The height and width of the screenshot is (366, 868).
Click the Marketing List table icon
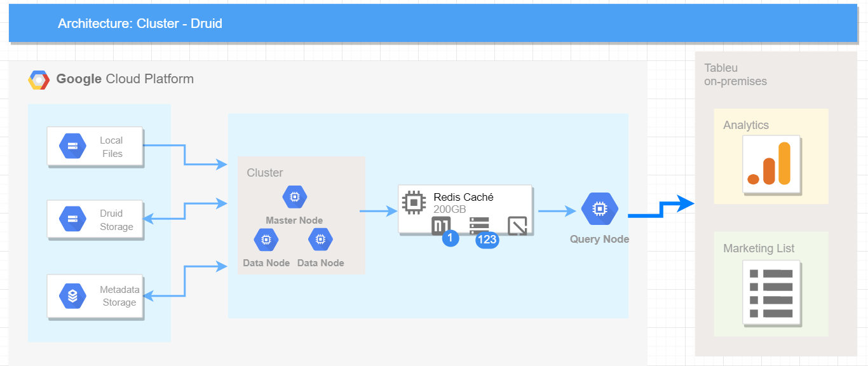(x=771, y=294)
